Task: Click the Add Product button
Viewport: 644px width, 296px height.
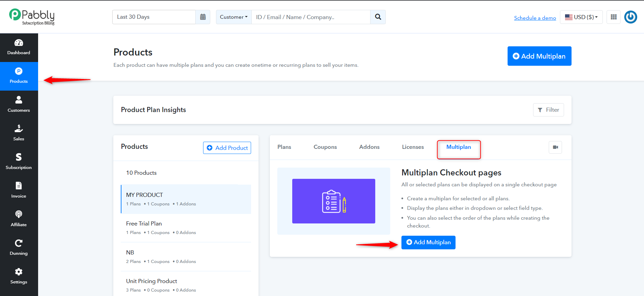Action: [x=227, y=148]
